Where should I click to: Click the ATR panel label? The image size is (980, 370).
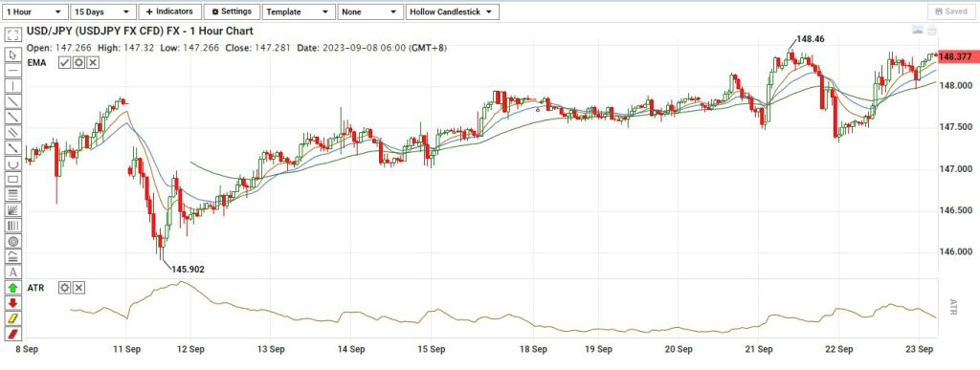[35, 288]
